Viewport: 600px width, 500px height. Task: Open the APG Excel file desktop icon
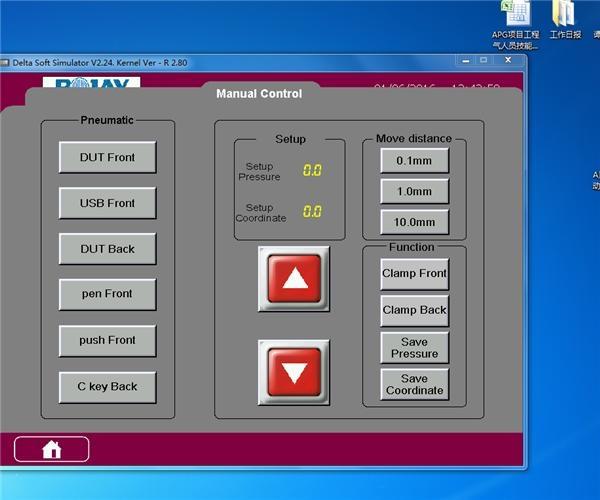[x=515, y=25]
